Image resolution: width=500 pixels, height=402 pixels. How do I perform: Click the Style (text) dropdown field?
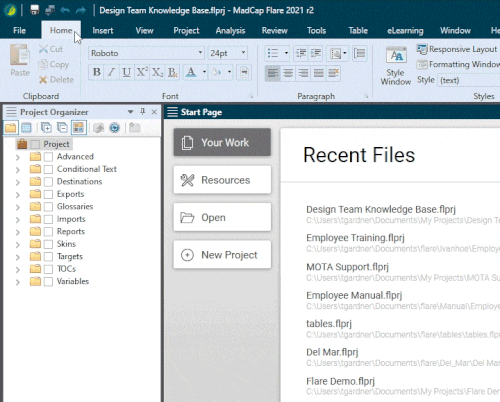click(468, 80)
